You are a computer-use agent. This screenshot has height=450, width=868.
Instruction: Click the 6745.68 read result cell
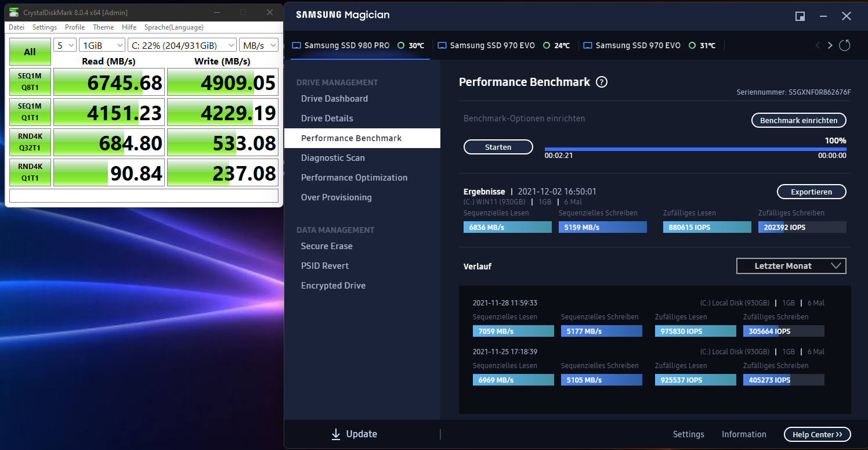click(x=109, y=82)
